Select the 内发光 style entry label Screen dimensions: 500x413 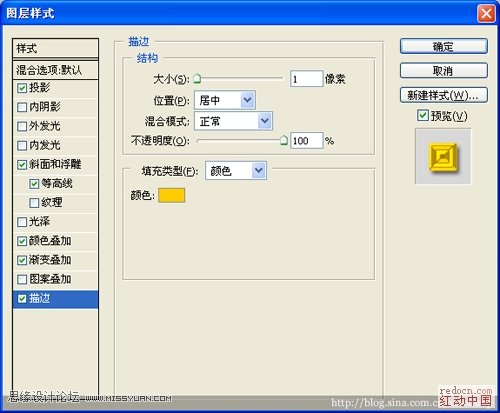[x=45, y=145]
